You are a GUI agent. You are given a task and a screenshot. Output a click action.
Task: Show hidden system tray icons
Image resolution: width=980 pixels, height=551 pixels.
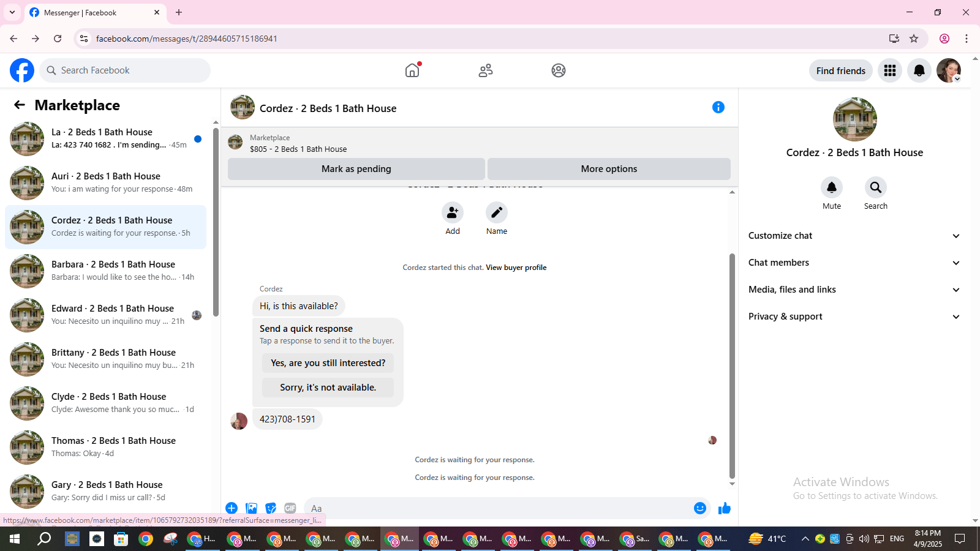805,539
